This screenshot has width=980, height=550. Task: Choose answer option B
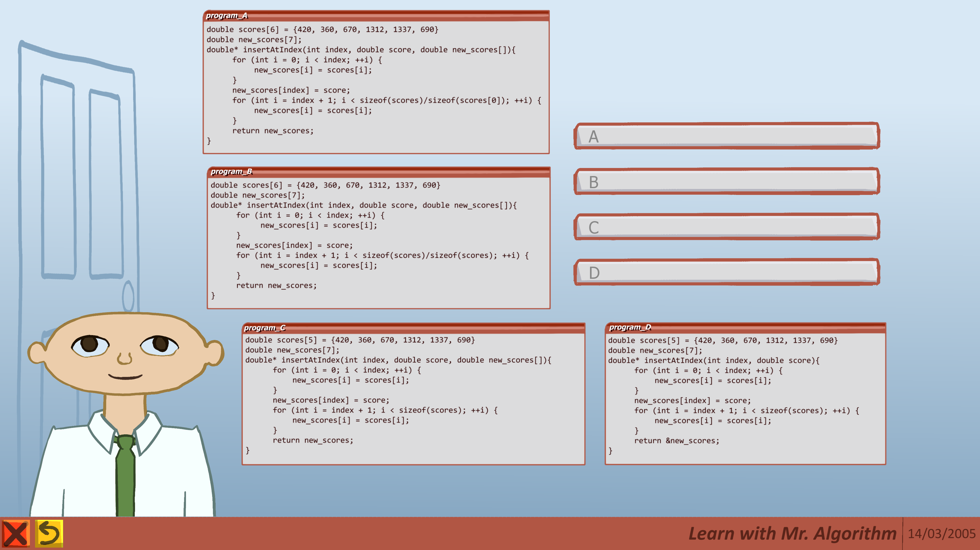(727, 181)
